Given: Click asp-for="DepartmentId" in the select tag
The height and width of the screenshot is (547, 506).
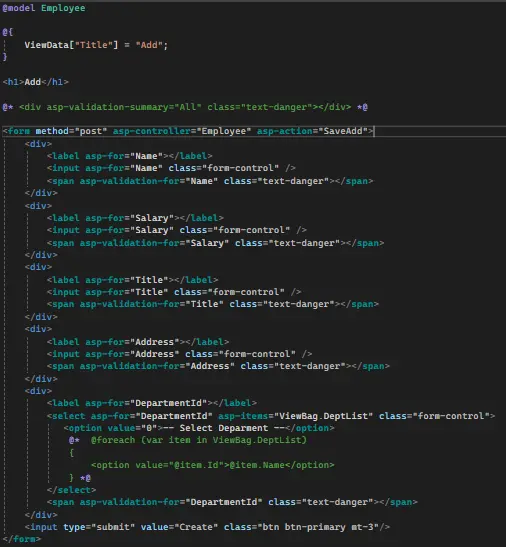Looking at the screenshot, I should coord(151,416).
